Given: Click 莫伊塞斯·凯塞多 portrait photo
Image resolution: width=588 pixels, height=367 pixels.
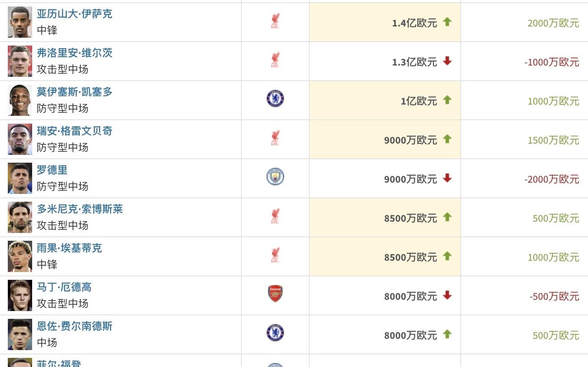Looking at the screenshot, I should (20, 100).
